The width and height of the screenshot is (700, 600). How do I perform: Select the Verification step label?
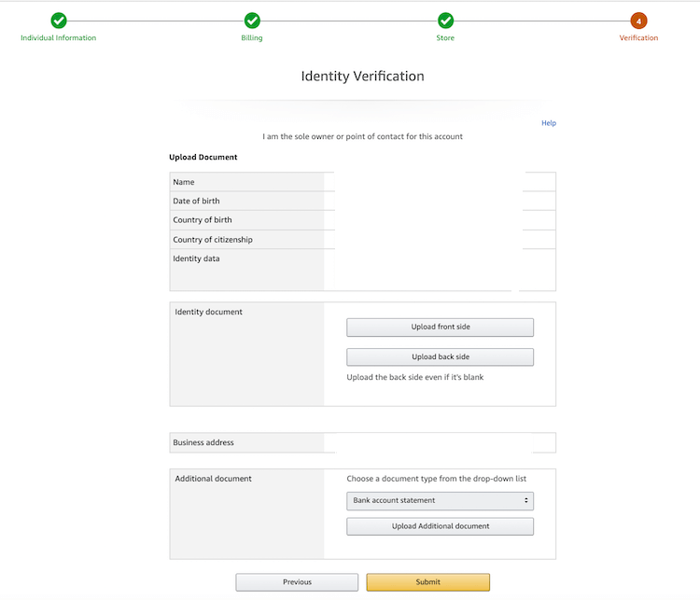638,38
